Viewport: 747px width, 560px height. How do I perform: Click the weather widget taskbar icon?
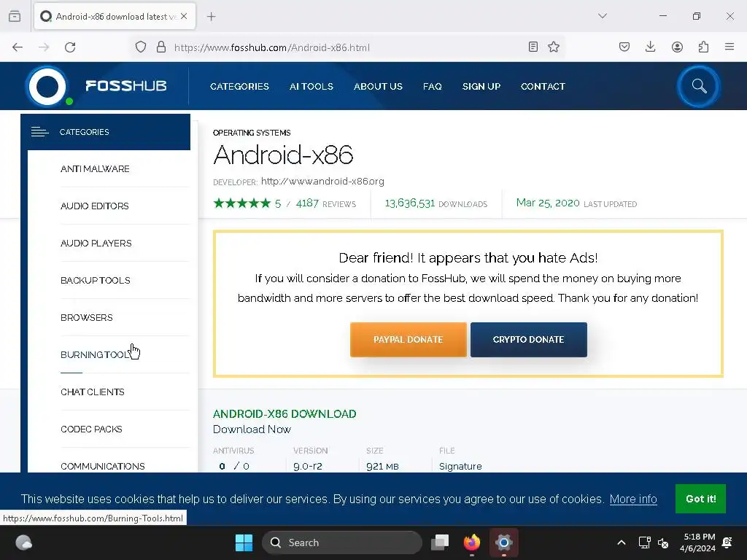click(23, 542)
